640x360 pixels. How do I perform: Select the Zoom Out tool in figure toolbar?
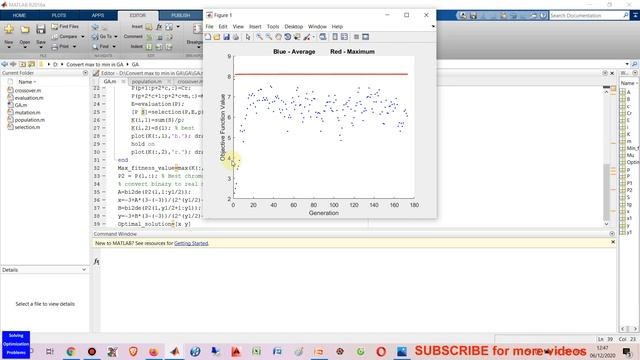click(269, 37)
